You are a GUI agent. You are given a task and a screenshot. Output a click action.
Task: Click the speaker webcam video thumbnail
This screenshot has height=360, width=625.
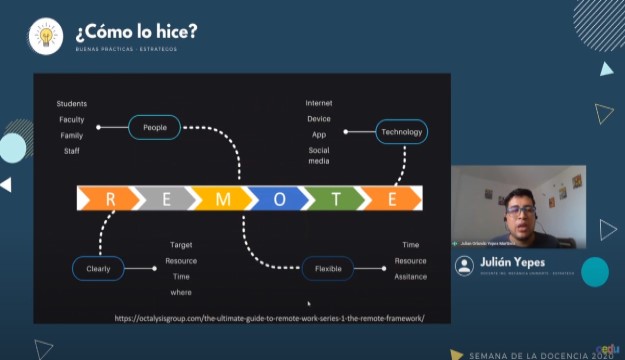pyautogui.click(x=519, y=207)
